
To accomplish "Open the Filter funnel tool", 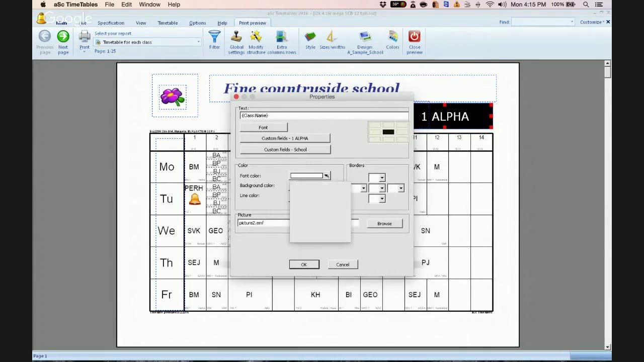I will pos(214,37).
